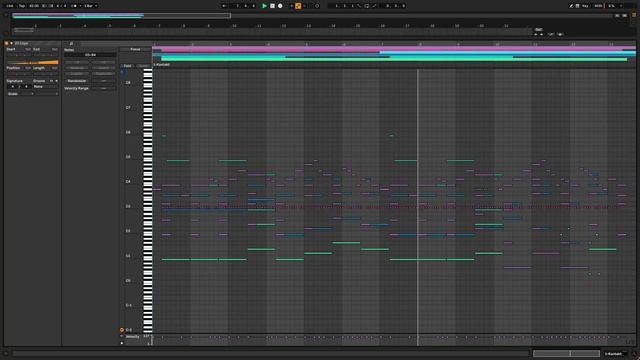Toggle the Link button
640x360 pixels.
[x=10, y=6]
